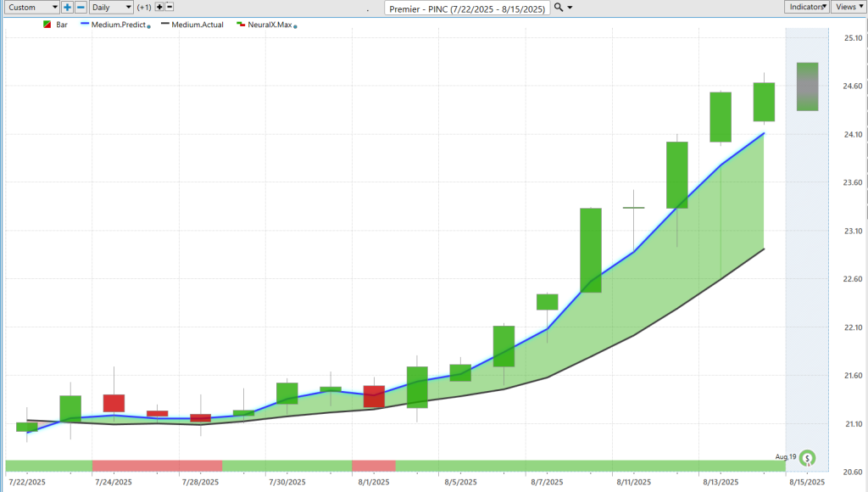Click the NeuralX.Max legend icon
This screenshot has width=868, height=492.
pos(241,25)
